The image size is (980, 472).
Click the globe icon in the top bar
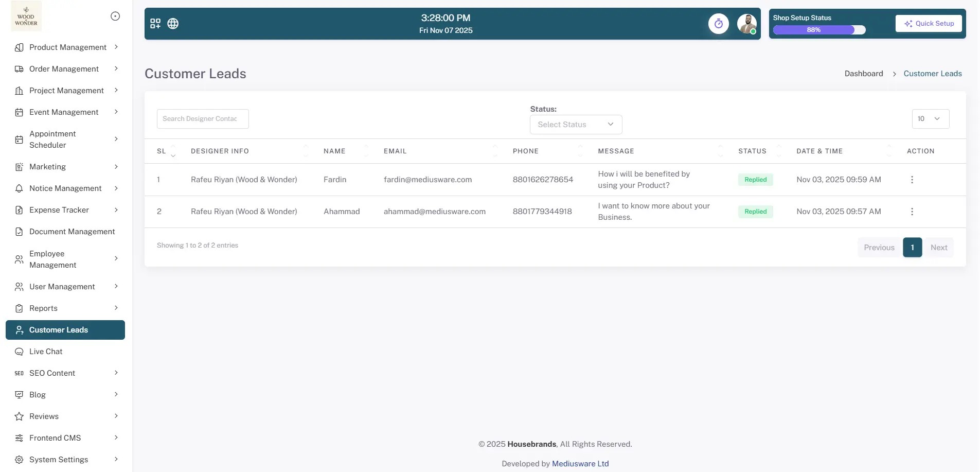point(173,23)
